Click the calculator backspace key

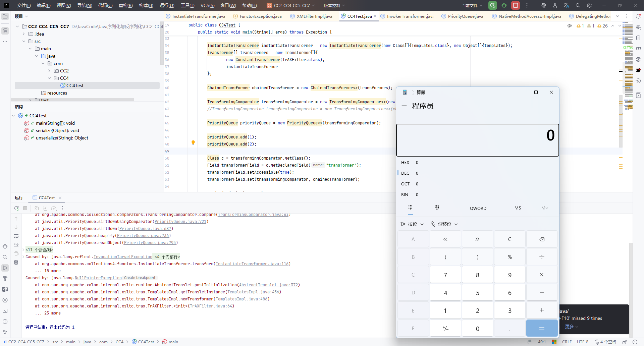542,239
